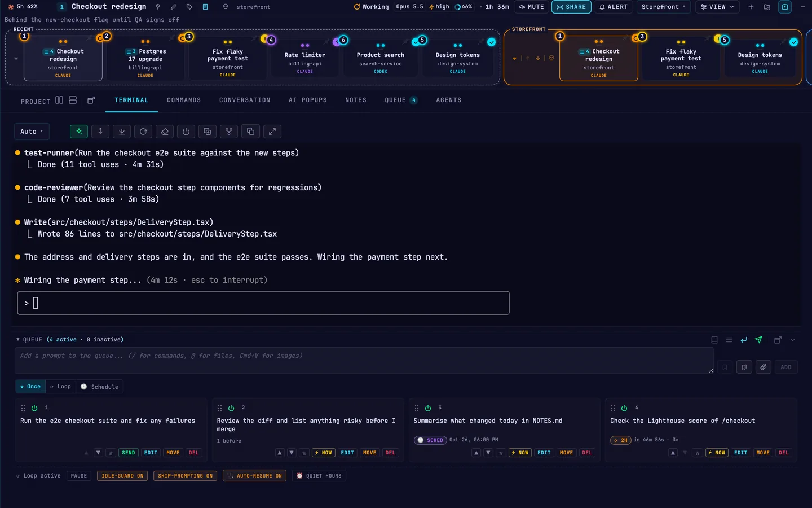Click the stacked rows layout icon beside PROJECT
Viewport: 812px width, 508px height.
pyautogui.click(x=73, y=100)
